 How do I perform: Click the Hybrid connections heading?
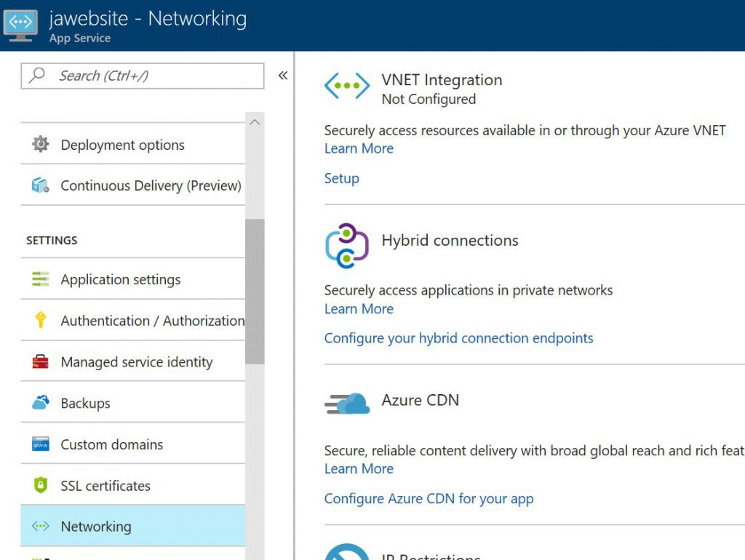(x=450, y=240)
